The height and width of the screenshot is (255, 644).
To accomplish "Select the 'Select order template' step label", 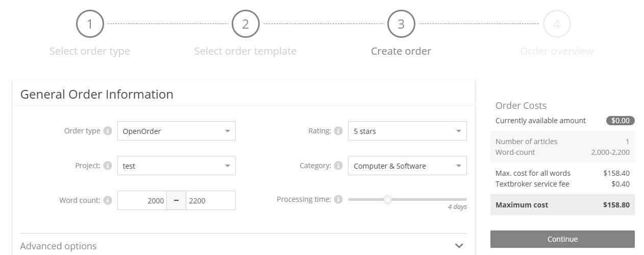I will tap(245, 51).
